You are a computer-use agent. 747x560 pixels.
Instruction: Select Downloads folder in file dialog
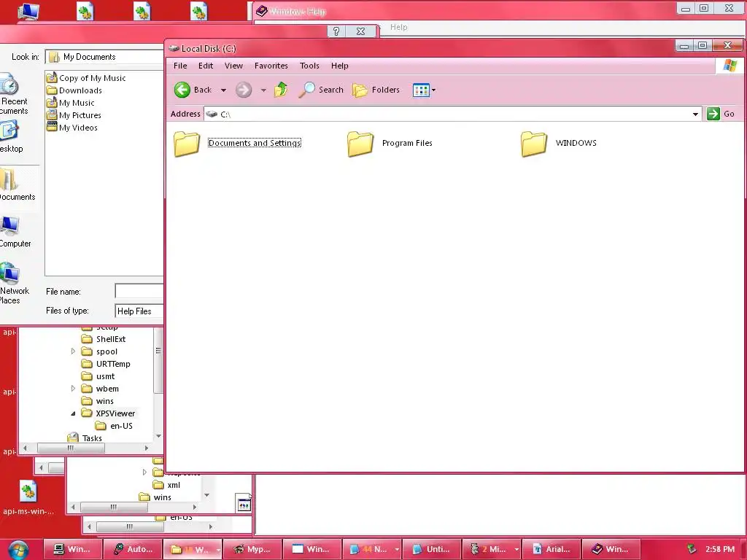[74, 90]
